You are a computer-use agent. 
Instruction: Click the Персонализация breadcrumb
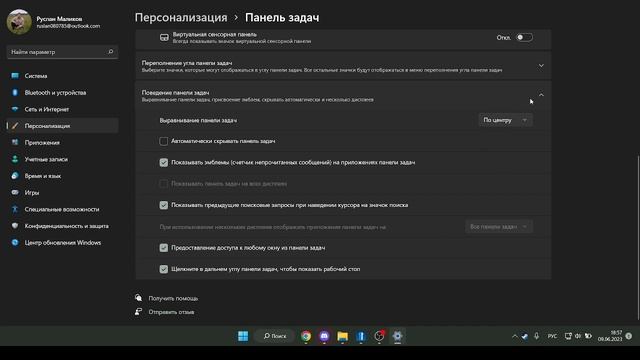point(181,18)
